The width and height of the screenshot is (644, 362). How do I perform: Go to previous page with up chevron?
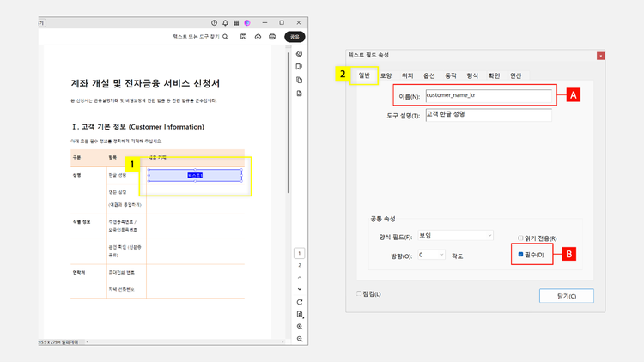tap(300, 278)
